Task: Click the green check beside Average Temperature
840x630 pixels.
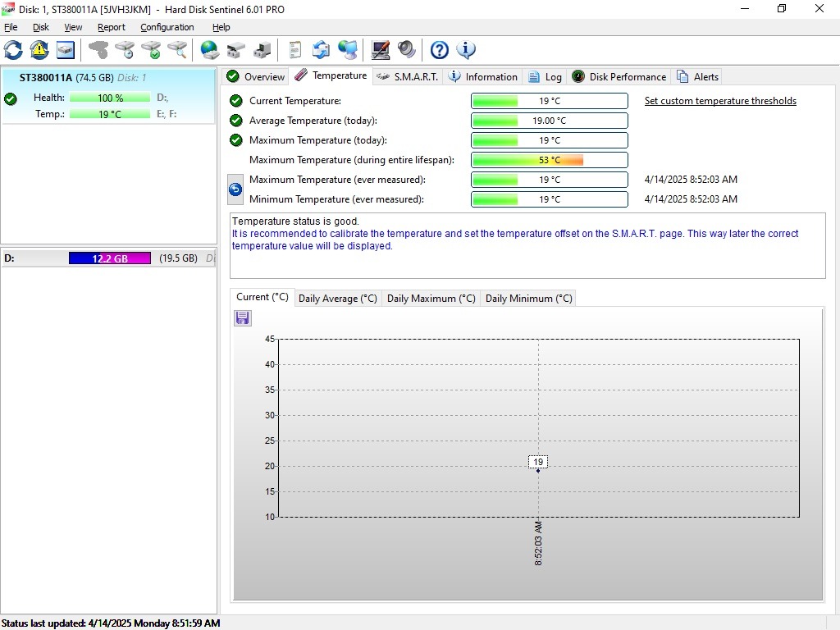Action: (x=235, y=121)
